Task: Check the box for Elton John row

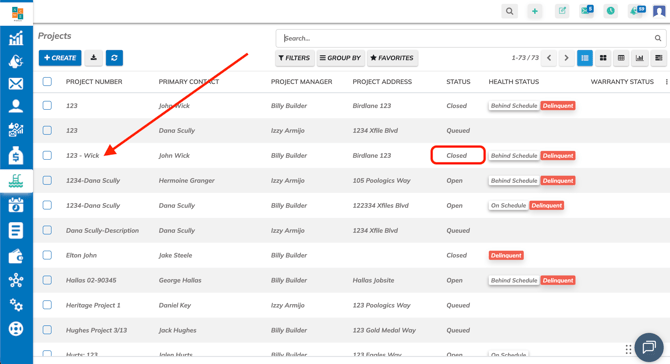Action: tap(47, 255)
